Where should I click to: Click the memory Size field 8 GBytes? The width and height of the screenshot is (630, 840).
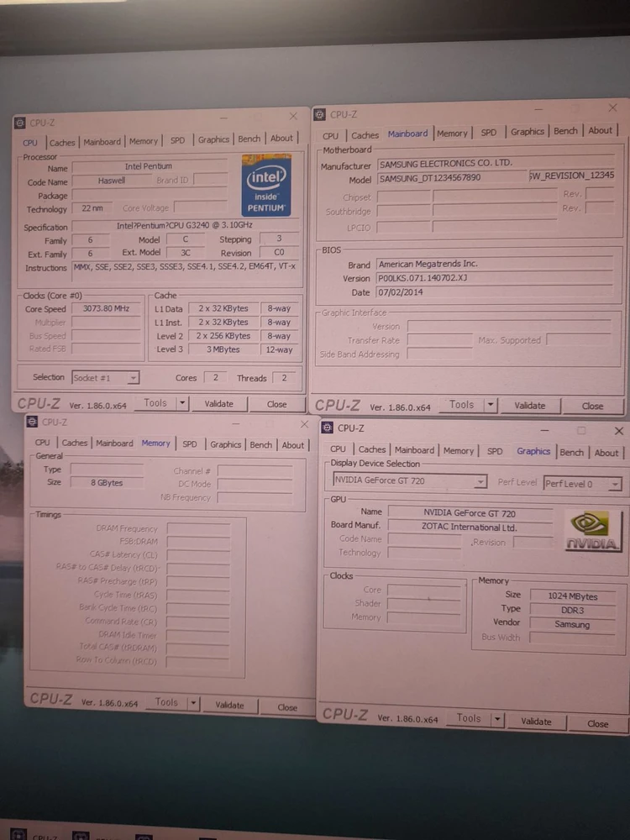tap(108, 483)
